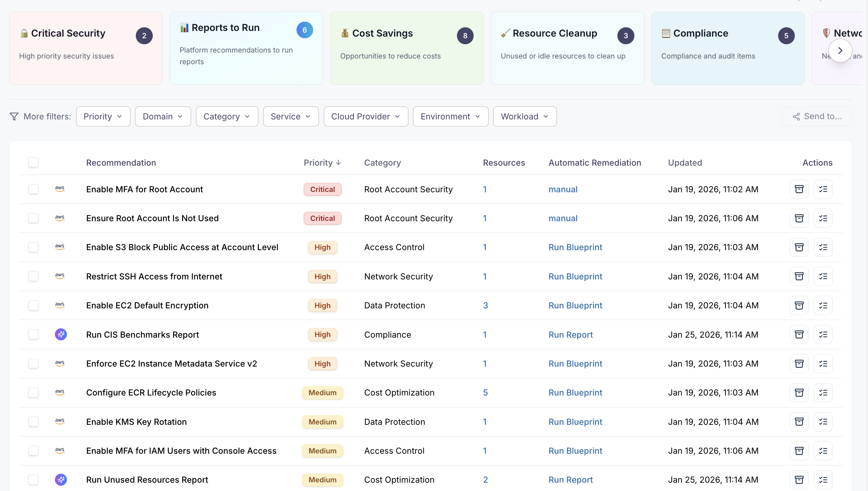
Task: Archive the "Enable KMS Key Rotation" recommendation
Action: coord(799,421)
